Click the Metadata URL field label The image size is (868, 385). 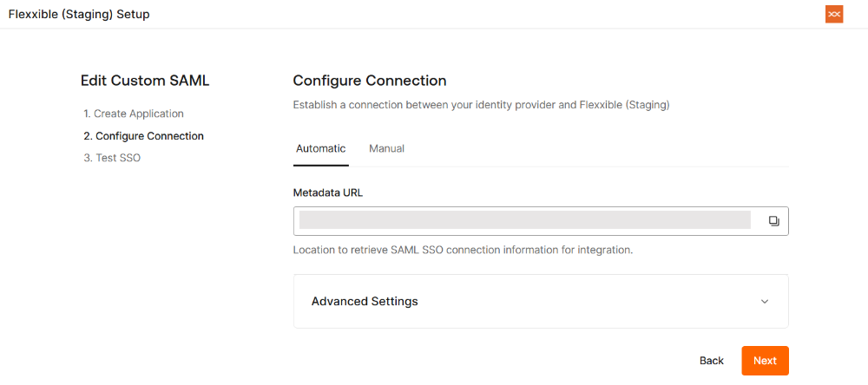[327, 192]
